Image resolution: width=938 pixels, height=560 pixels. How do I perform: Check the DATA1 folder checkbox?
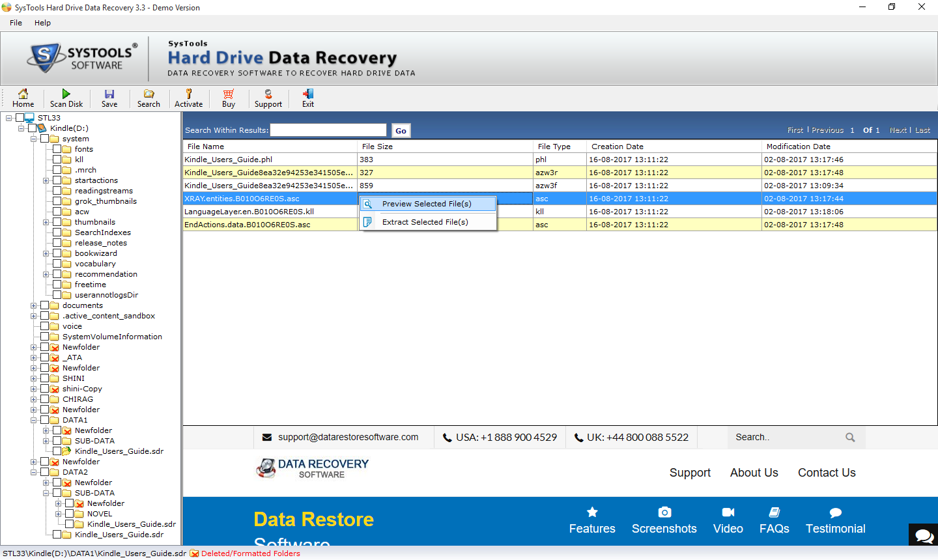44,420
